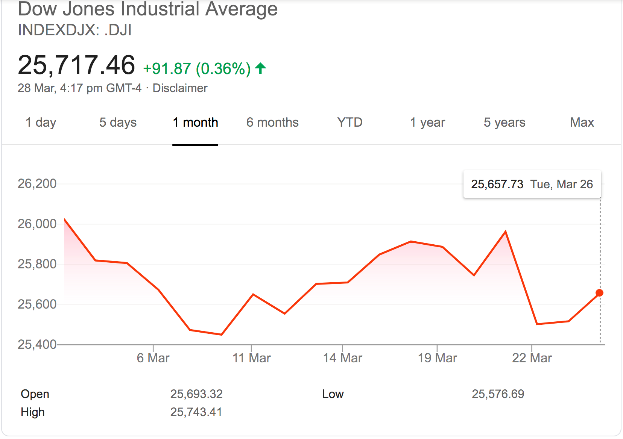Click the 25,657.73 Tue, Mar 26 tooltip

coord(532,184)
